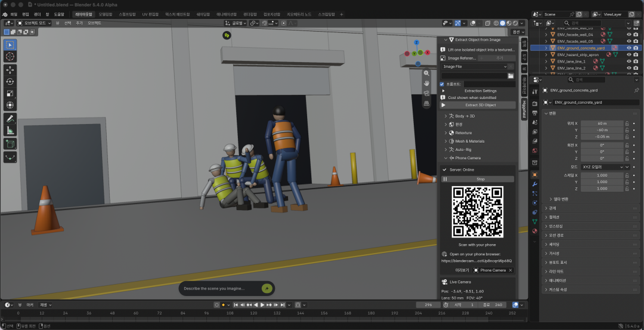Image resolution: width=644 pixels, height=330 pixels.
Task: Disable ENV_lane_line_1 in renders
Action: (x=636, y=61)
